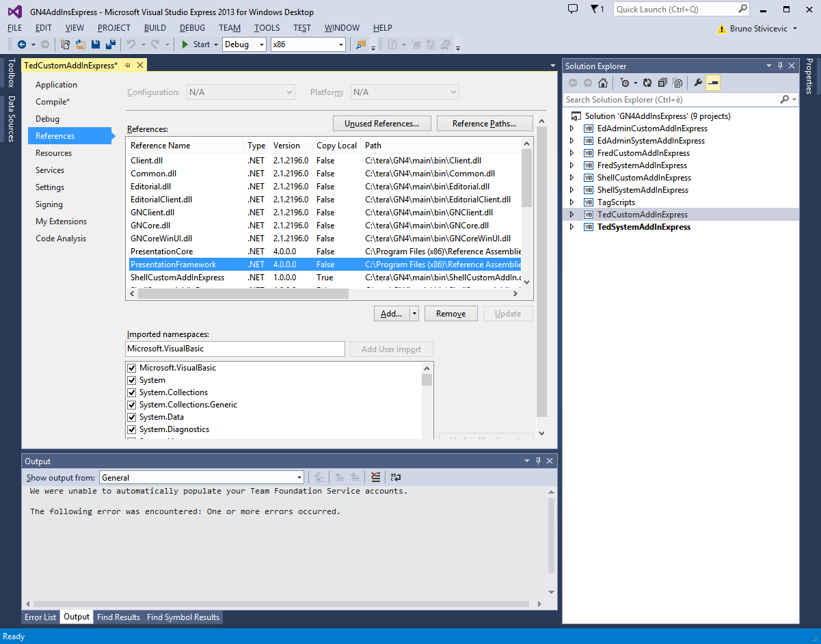
Task: Click the Remove reference button
Action: (x=450, y=314)
